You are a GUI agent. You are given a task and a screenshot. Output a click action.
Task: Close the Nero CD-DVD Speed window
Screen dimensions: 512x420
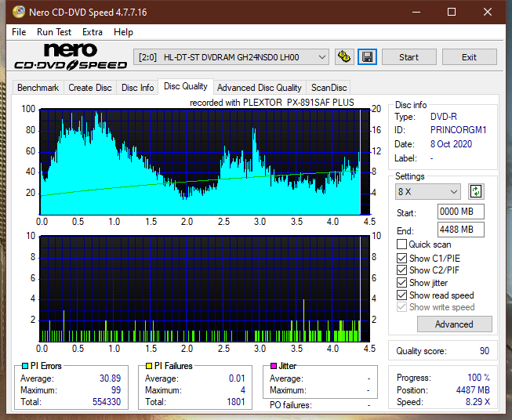coord(488,12)
